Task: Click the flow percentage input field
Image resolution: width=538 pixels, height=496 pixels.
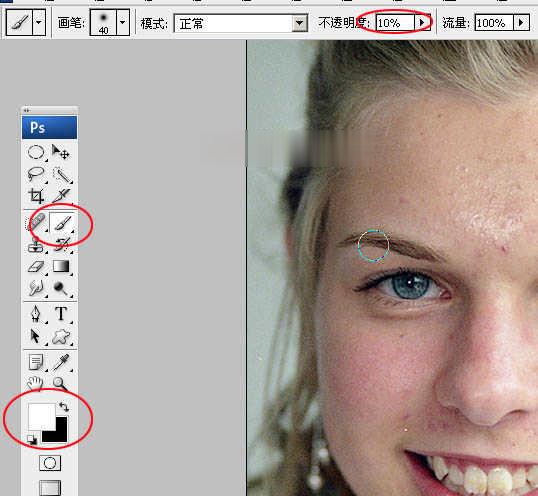Action: coord(494,23)
